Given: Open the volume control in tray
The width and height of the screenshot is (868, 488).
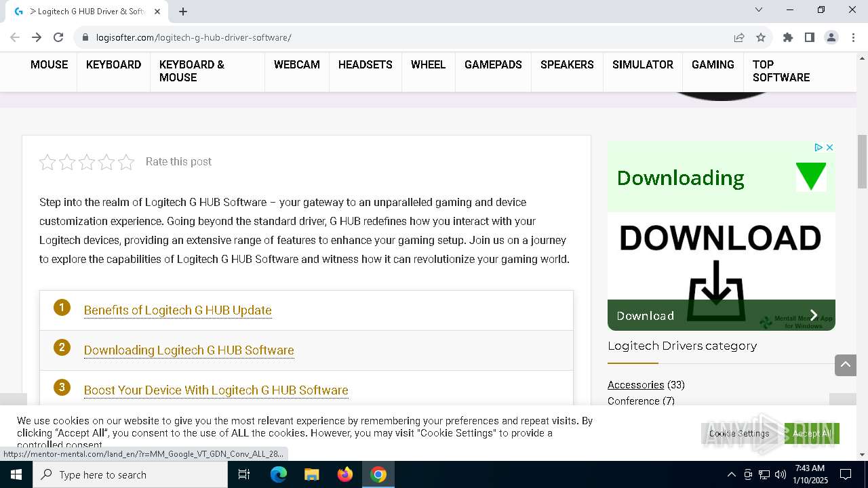Looking at the screenshot, I should point(781,474).
